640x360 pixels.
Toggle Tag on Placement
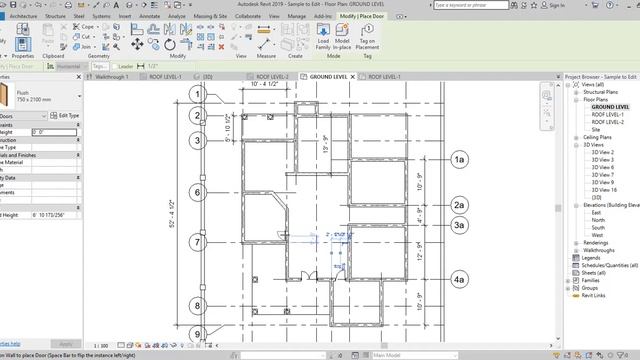coord(367,36)
